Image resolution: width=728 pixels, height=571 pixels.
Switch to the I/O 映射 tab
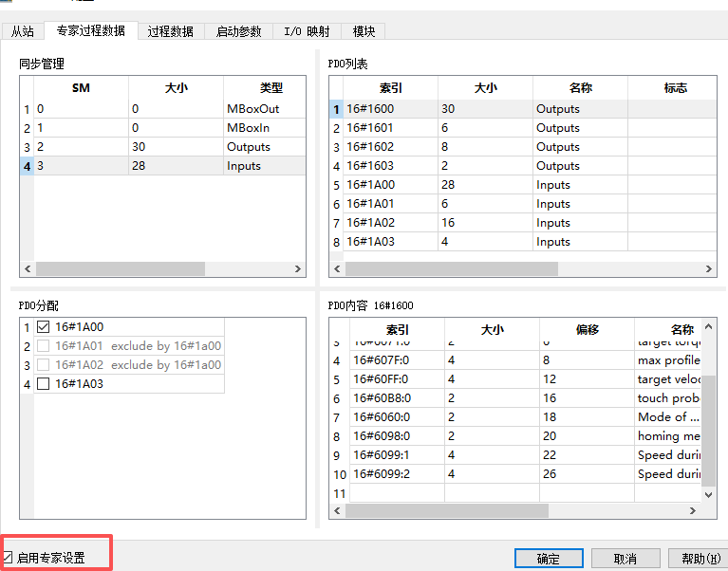307,31
